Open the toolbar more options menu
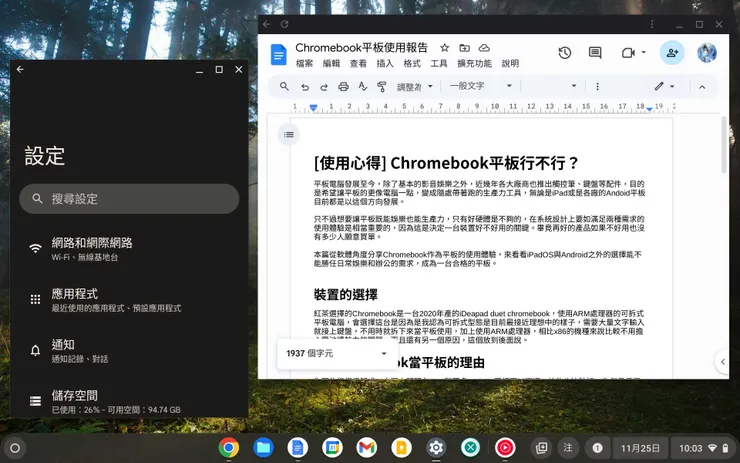The width and height of the screenshot is (740, 463). click(597, 86)
